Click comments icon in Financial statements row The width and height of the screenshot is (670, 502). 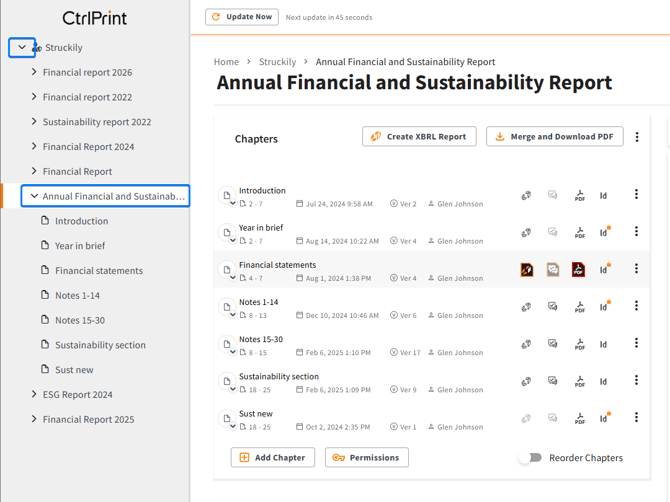coord(552,270)
